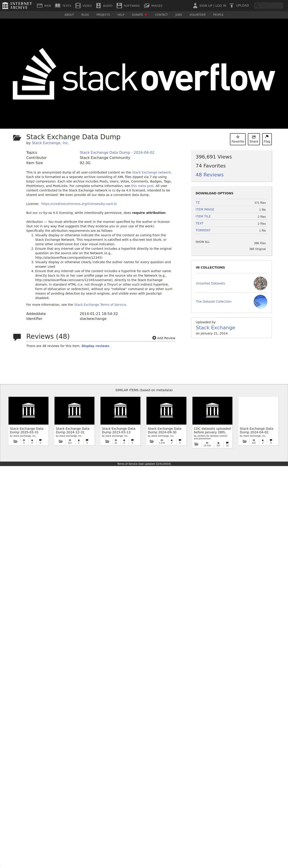The width and height of the screenshot is (288, 868).
Task: Click the red Donate heart icon
Action: 146,15
